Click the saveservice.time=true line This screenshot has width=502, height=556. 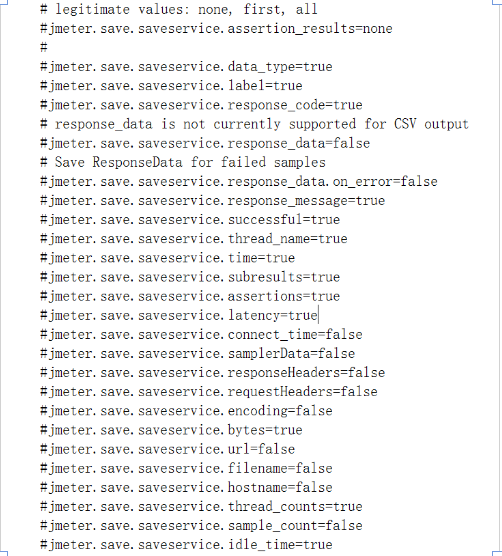pos(167,258)
